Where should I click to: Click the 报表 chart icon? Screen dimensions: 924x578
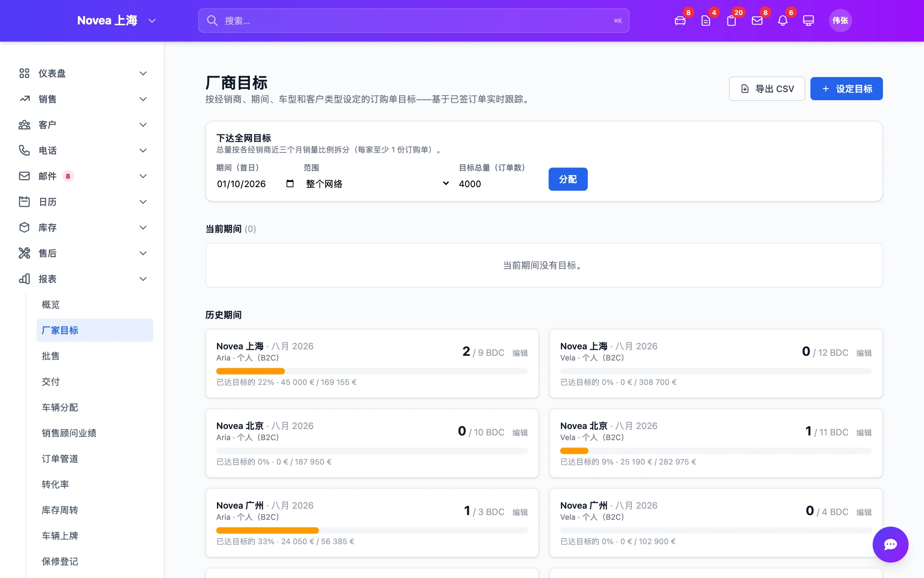(24, 279)
